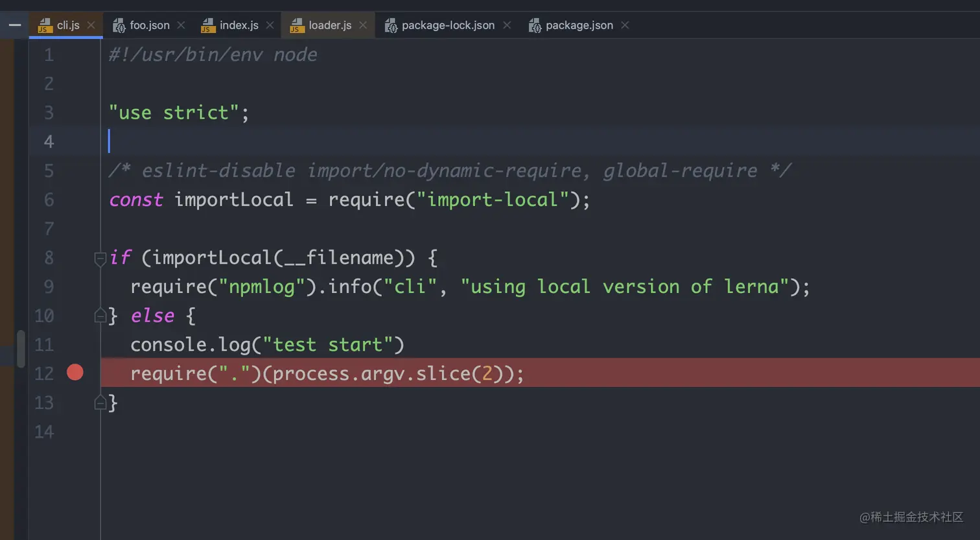Click the "const" keyword on line 6
The height and width of the screenshot is (540, 980).
click(136, 200)
